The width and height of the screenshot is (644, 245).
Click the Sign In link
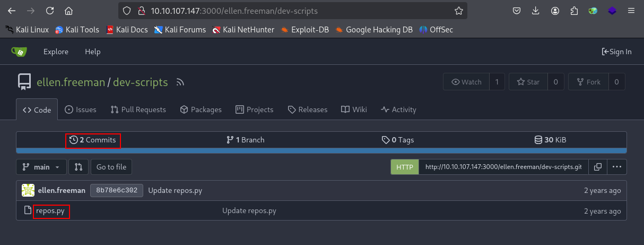[x=616, y=52]
